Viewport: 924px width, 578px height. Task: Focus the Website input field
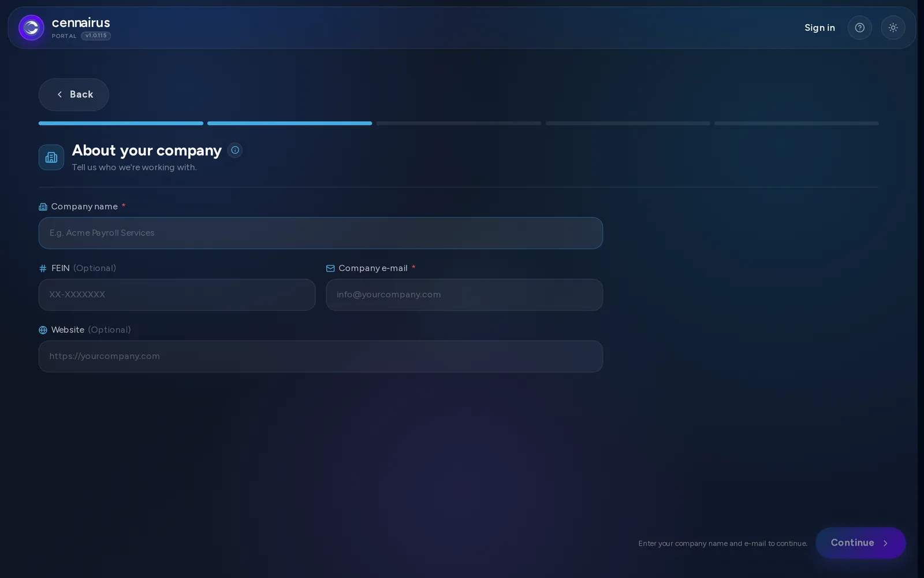point(321,356)
